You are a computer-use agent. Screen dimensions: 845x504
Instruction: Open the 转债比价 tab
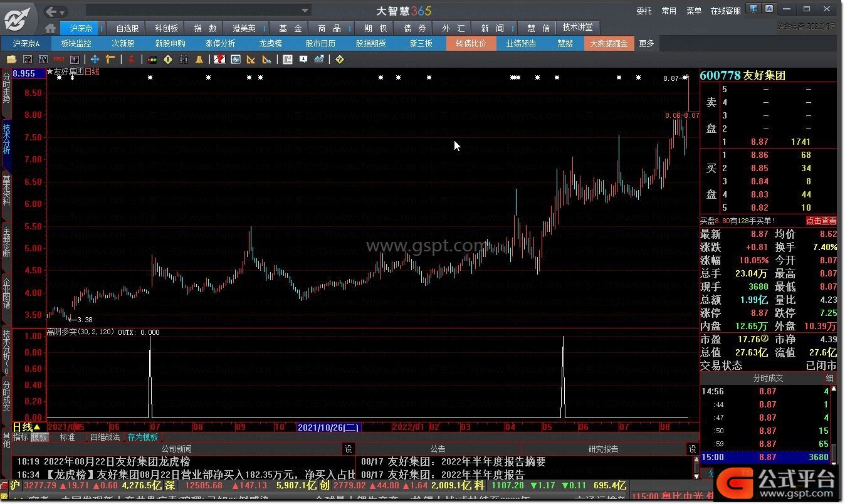[471, 43]
